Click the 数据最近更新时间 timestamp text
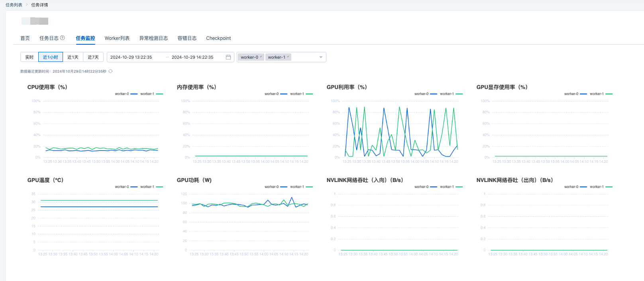The image size is (644, 281). (63, 71)
